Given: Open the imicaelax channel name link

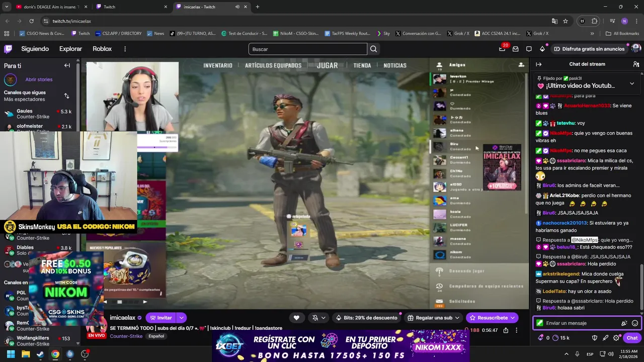Looking at the screenshot, I should (x=123, y=318).
